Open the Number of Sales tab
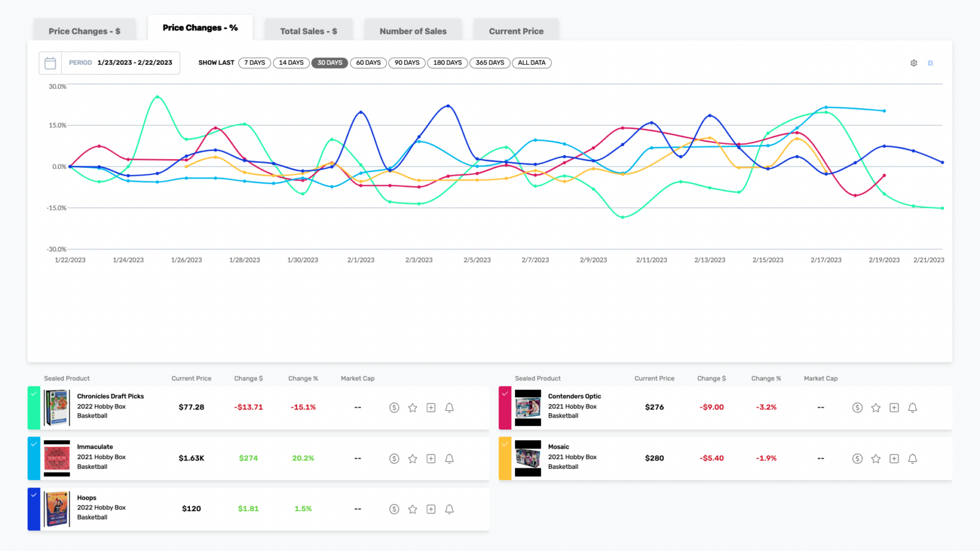Image resolution: width=980 pixels, height=551 pixels. [413, 31]
